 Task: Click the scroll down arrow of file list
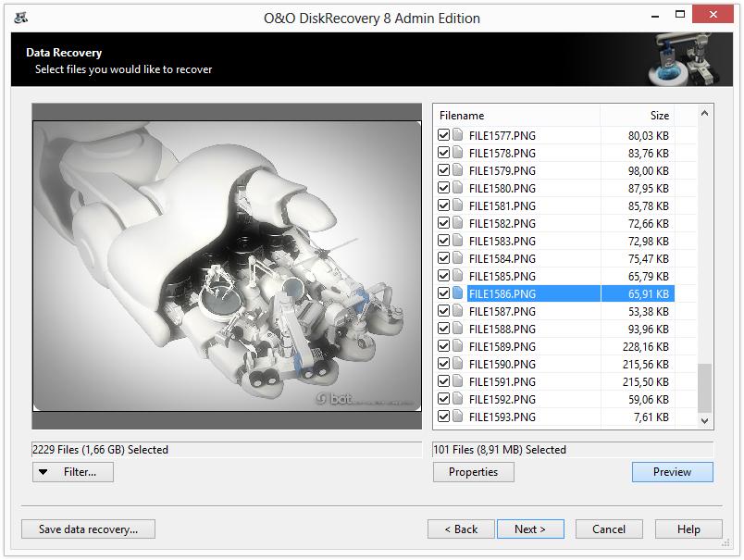(x=704, y=420)
